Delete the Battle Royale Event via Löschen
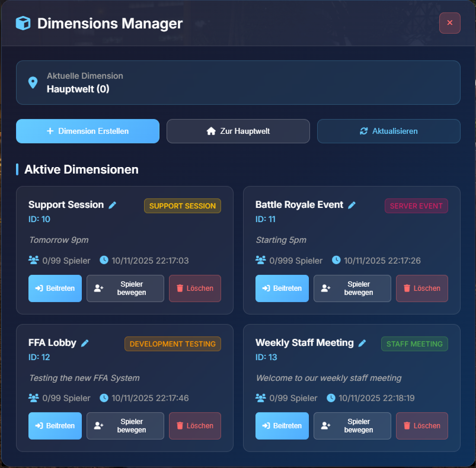 (x=422, y=289)
